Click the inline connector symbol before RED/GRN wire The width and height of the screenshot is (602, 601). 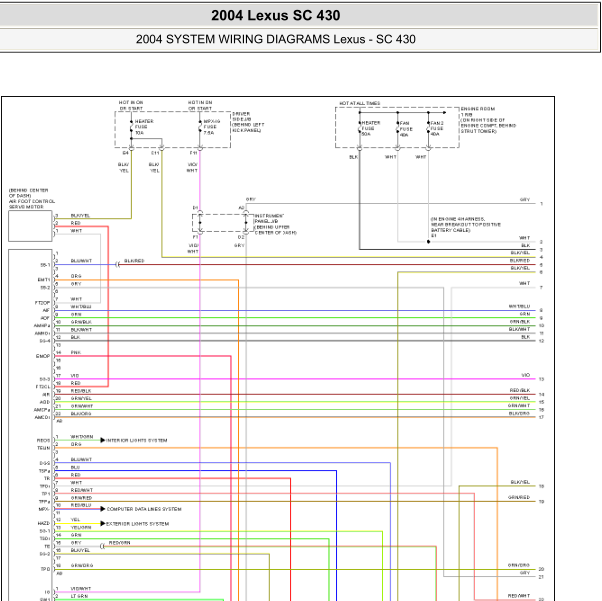coord(102,546)
